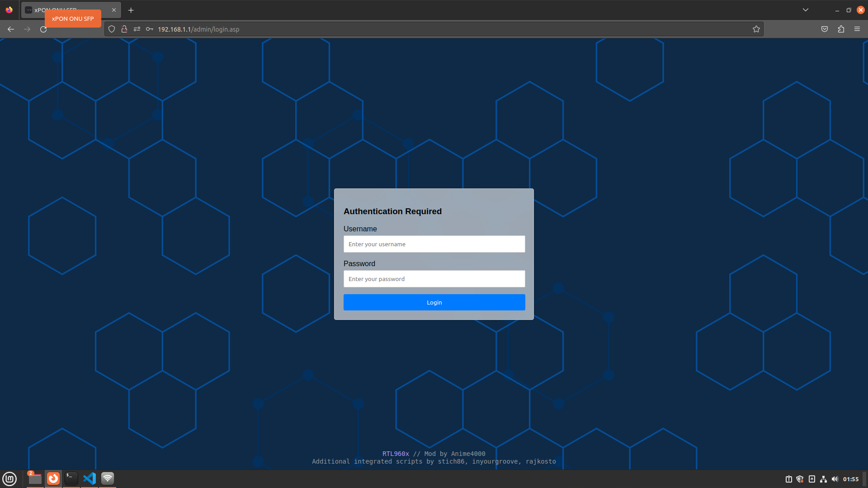This screenshot has height=488, width=868.
Task: Click the browser menu hamburger icon
Action: (x=857, y=28)
